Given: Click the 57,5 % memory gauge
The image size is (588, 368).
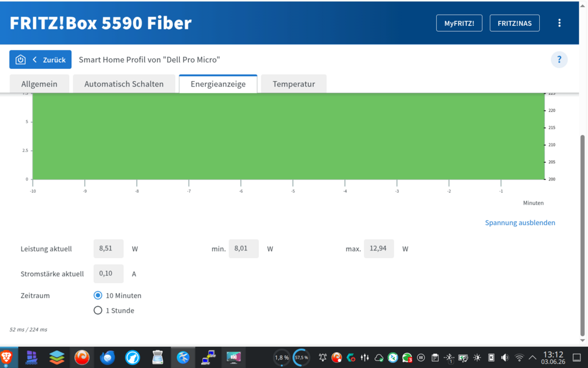Looking at the screenshot, I should tap(301, 357).
